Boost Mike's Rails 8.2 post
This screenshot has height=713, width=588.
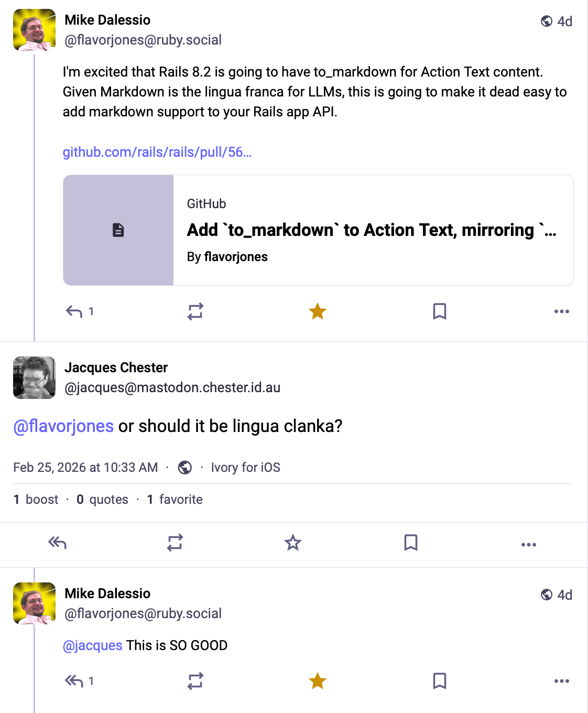pyautogui.click(x=195, y=311)
